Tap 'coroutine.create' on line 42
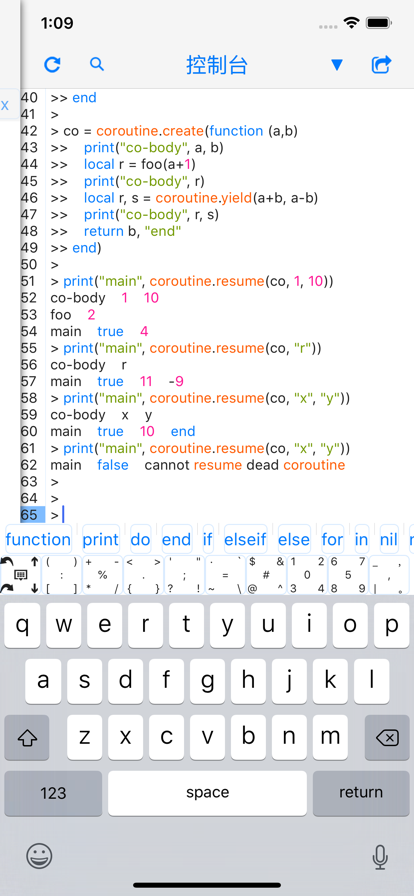 click(150, 131)
